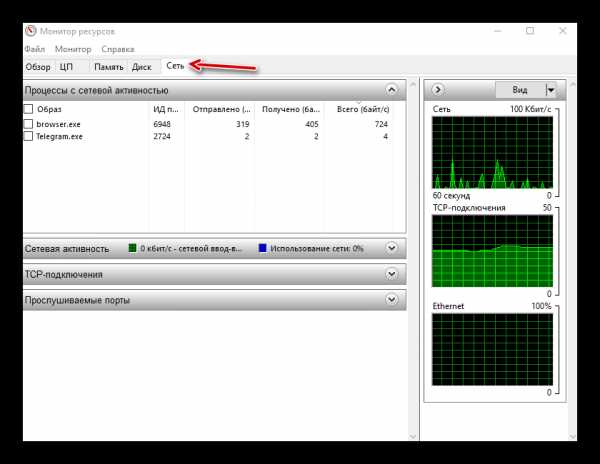Maximize the Resource Monitor window
Viewport: 600px width, 464px height.
click(x=530, y=31)
